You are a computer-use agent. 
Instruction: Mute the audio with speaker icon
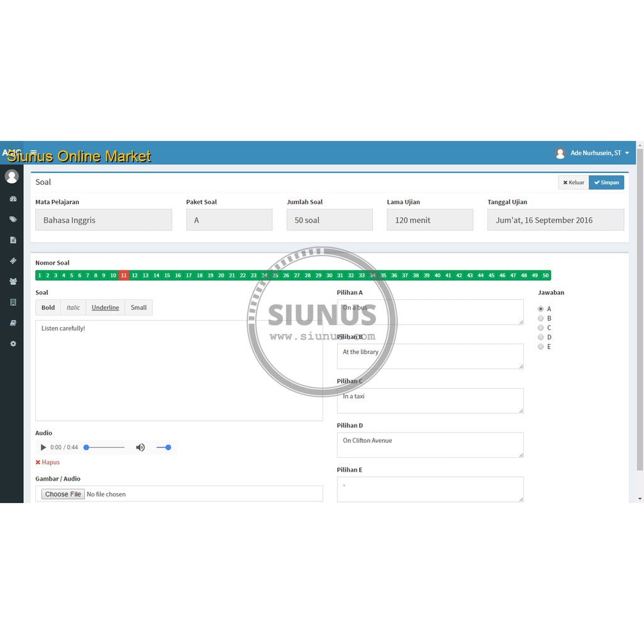coord(140,447)
